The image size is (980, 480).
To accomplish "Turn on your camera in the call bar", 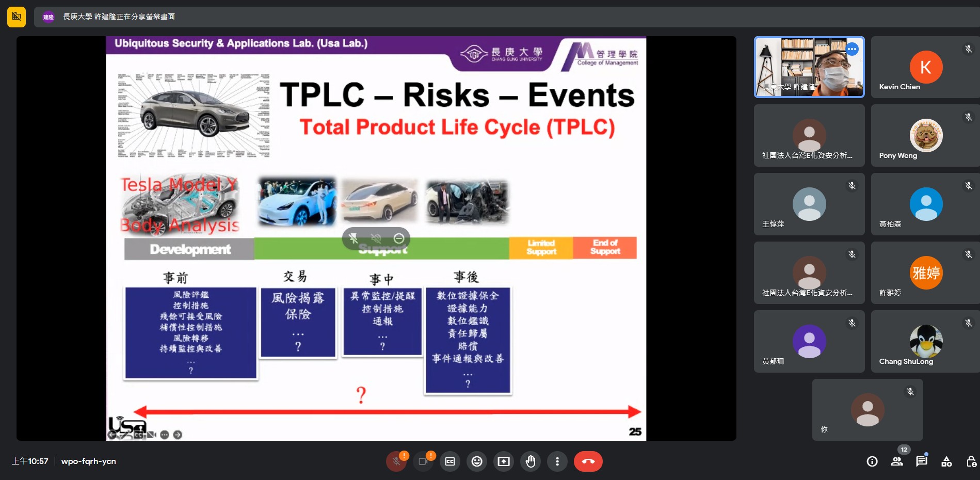I will (x=423, y=461).
